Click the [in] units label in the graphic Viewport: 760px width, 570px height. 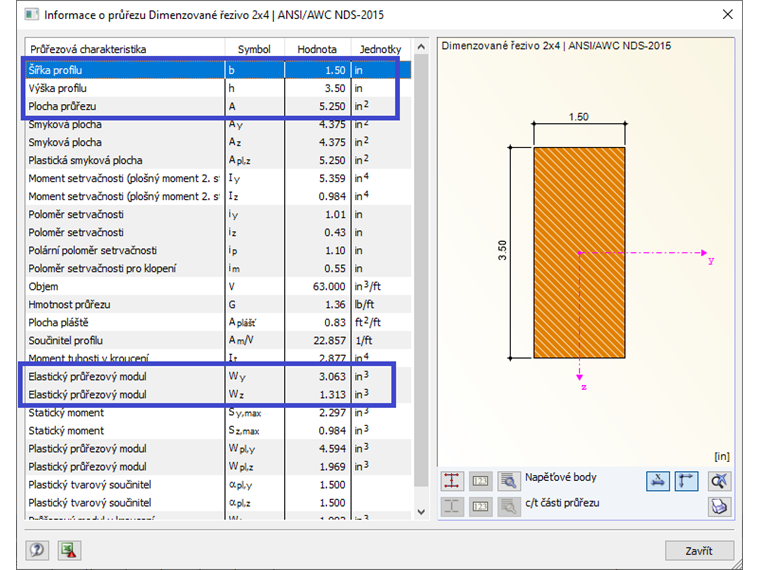[x=722, y=456]
